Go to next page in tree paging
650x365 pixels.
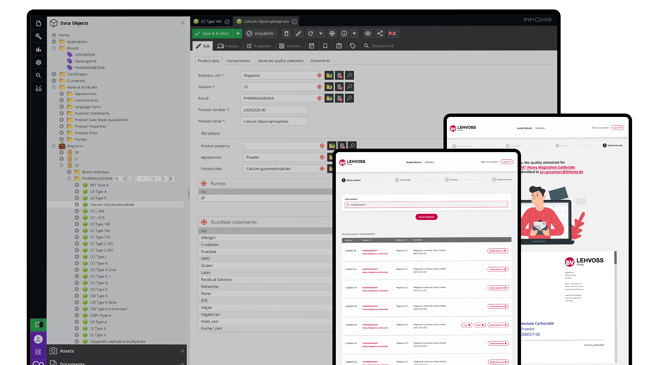162,179
